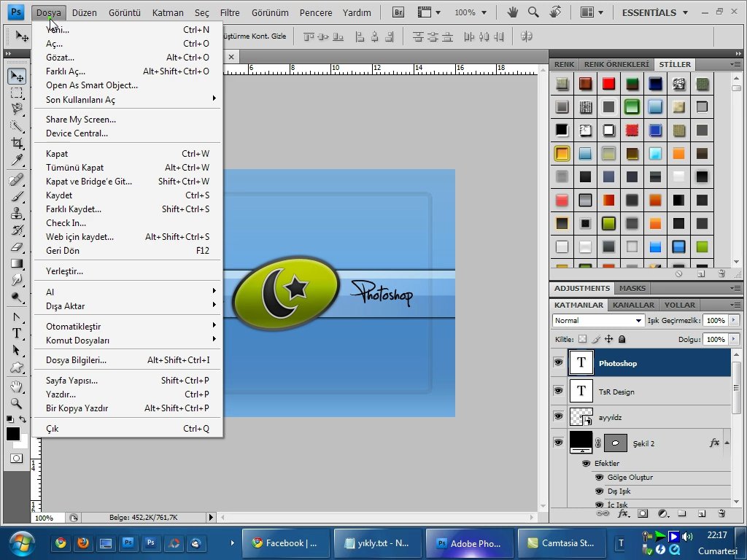The width and height of the screenshot is (747, 560).
Task: Select the Type tool in toolbox
Action: (17, 333)
